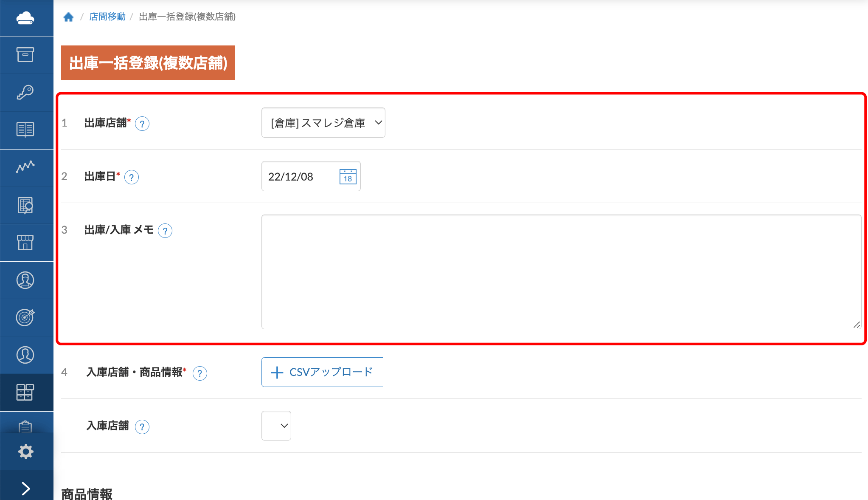Screen dimensions: 868x500
Task: Select the product box icon in sidebar
Action: (26, 55)
